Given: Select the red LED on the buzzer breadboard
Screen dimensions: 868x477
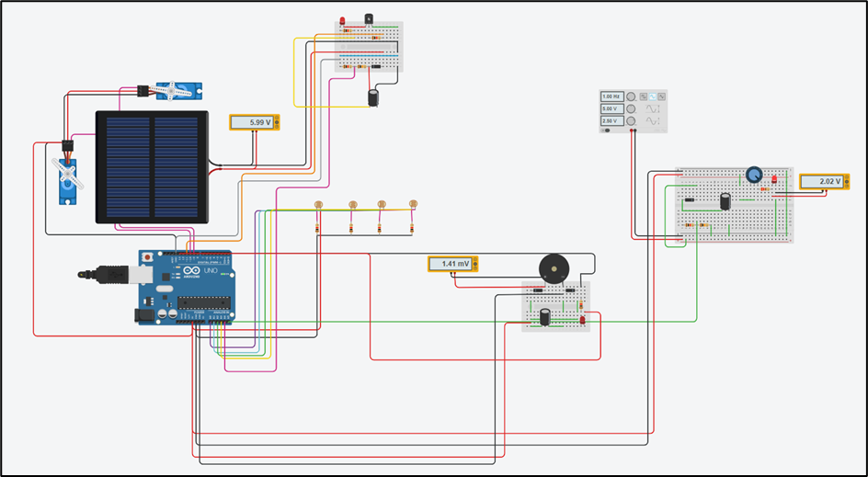Looking at the screenshot, I should [x=582, y=320].
